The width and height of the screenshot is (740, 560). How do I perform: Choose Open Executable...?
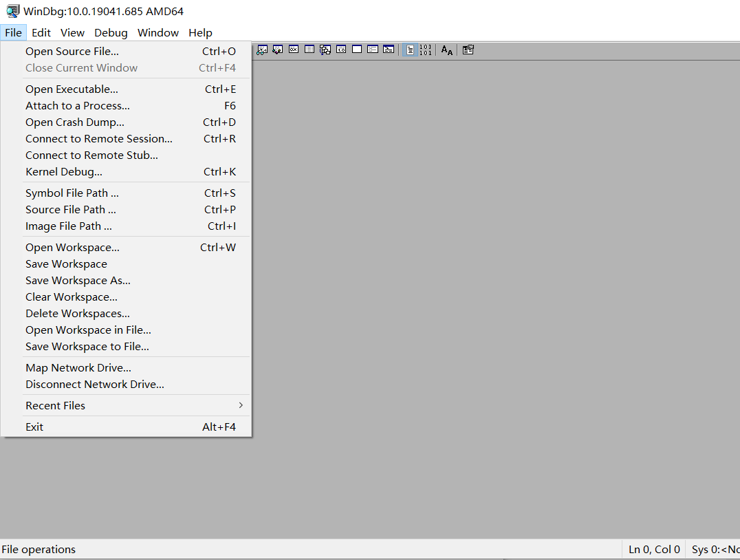pyautogui.click(x=126, y=89)
